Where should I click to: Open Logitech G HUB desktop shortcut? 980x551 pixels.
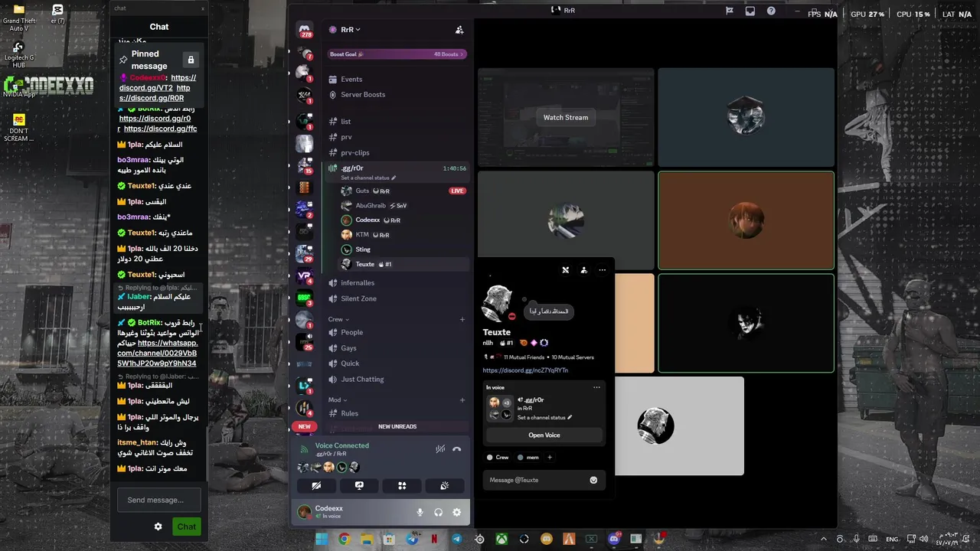[18, 56]
